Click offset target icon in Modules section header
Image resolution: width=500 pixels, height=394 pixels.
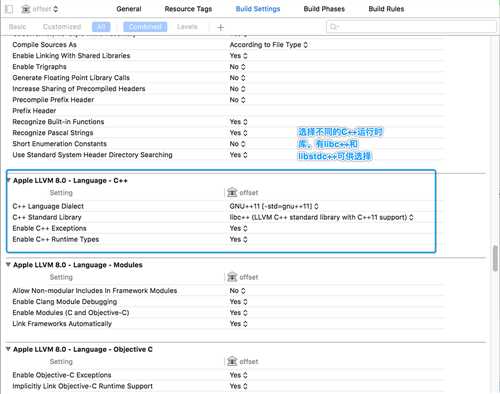[232, 277]
